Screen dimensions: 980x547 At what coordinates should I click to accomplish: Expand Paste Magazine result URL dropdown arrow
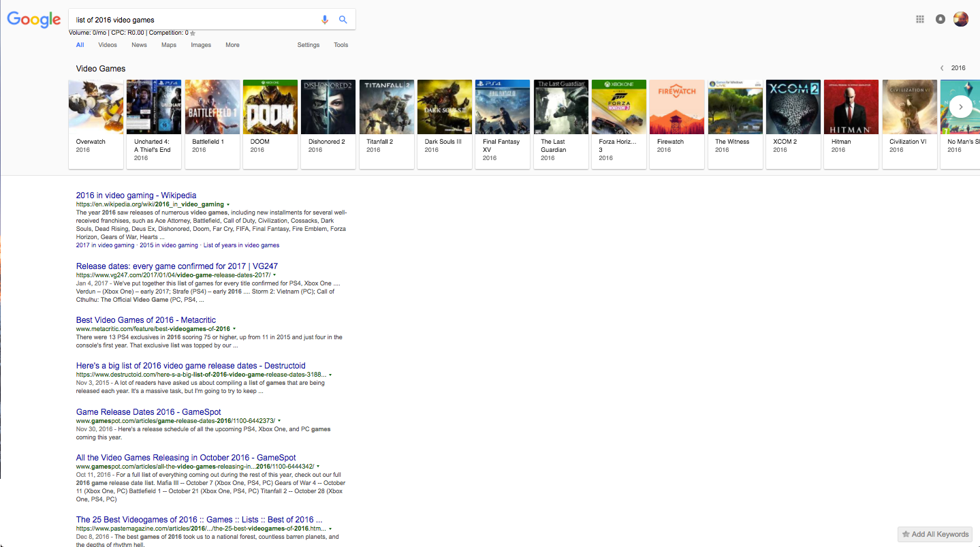click(x=330, y=529)
